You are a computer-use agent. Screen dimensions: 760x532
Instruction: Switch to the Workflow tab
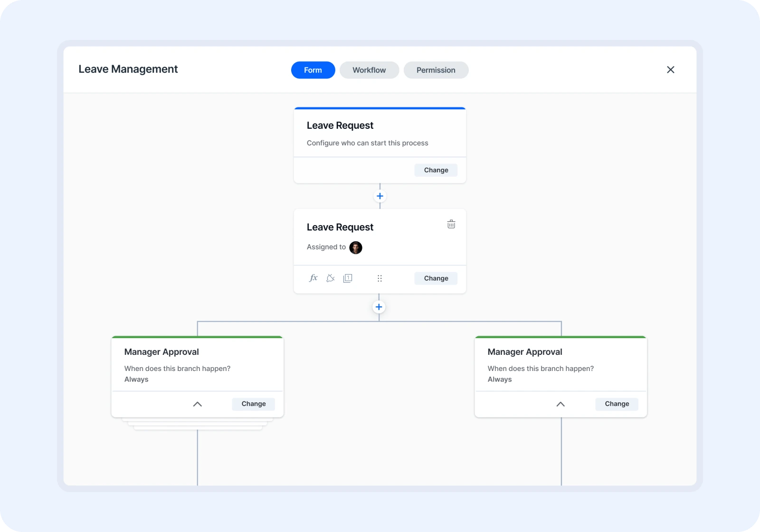(x=369, y=70)
